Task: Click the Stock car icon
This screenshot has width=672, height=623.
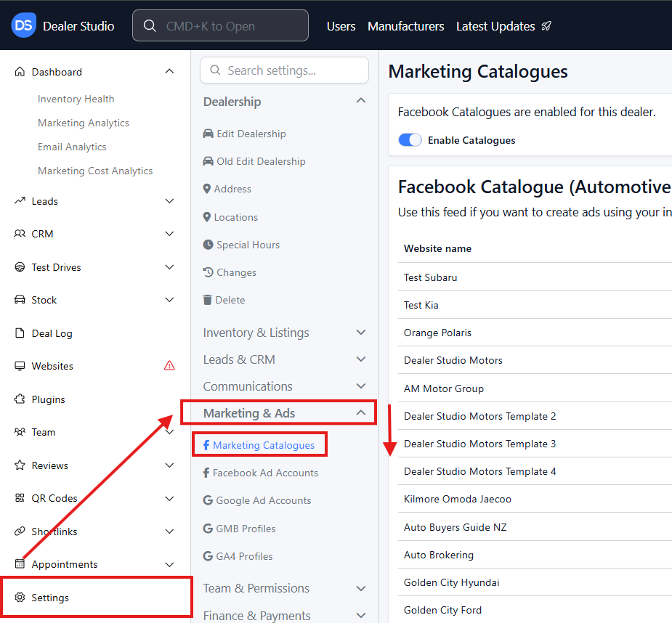Action: pos(20,299)
